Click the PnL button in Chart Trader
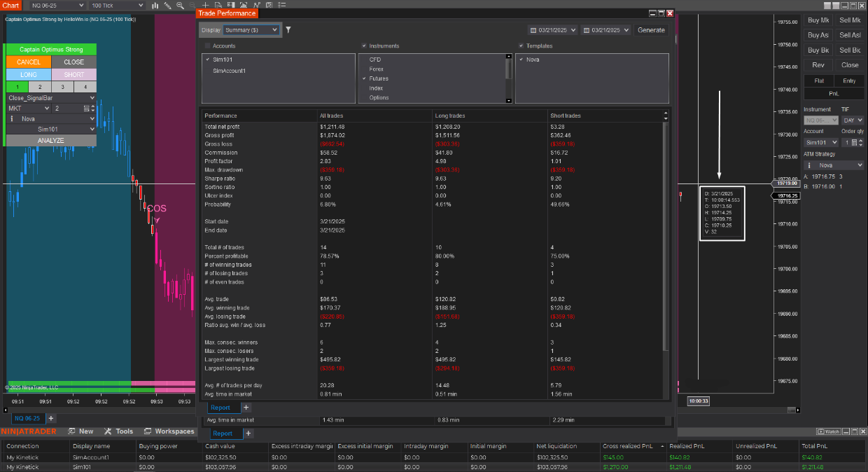This screenshot has height=472, width=868. click(x=834, y=92)
